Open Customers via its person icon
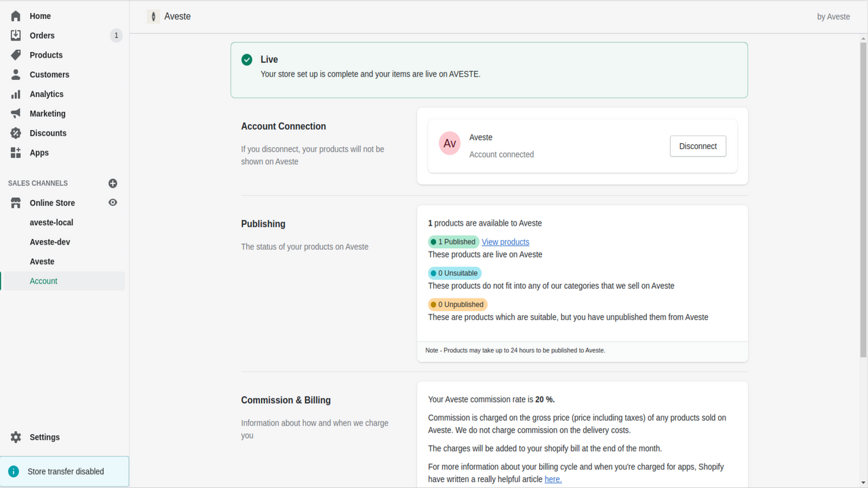The height and width of the screenshot is (488, 868). pyautogui.click(x=15, y=75)
